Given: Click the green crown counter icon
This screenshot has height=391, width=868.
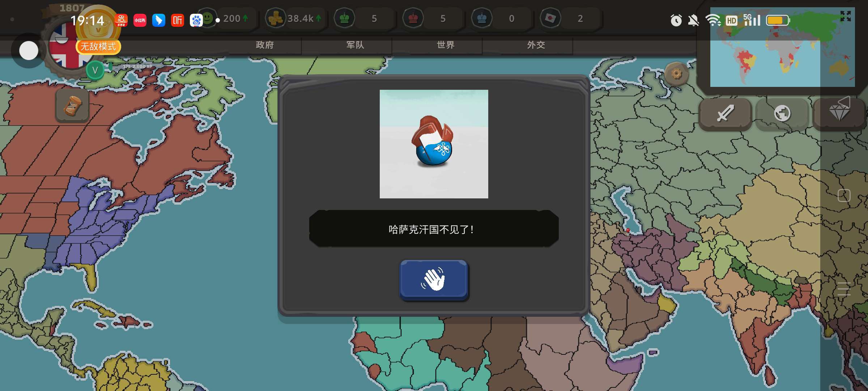Looking at the screenshot, I should [x=344, y=18].
